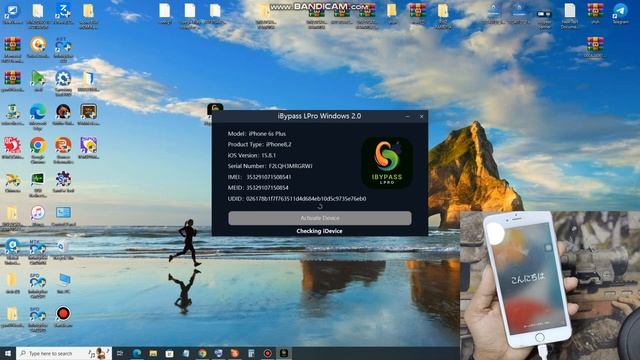The width and height of the screenshot is (640, 360).
Task: Close the iBypass LPro Windows 2.0 dialog
Action: [422, 116]
